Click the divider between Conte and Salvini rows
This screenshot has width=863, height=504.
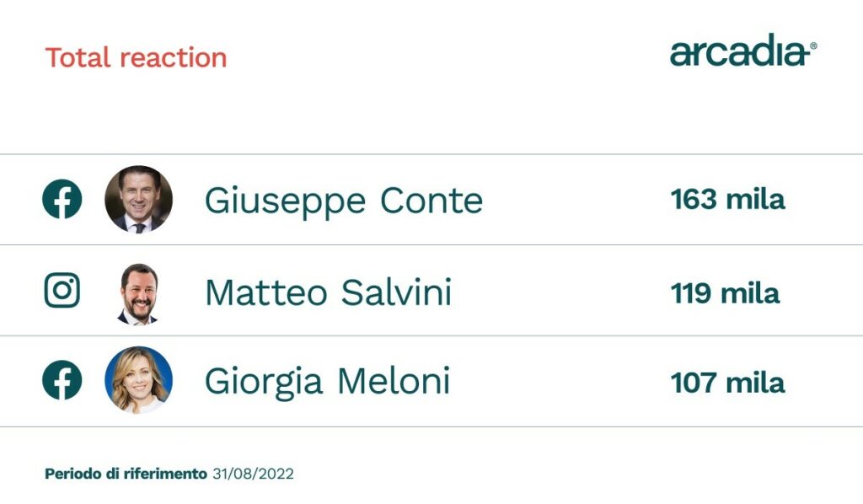[431, 245]
